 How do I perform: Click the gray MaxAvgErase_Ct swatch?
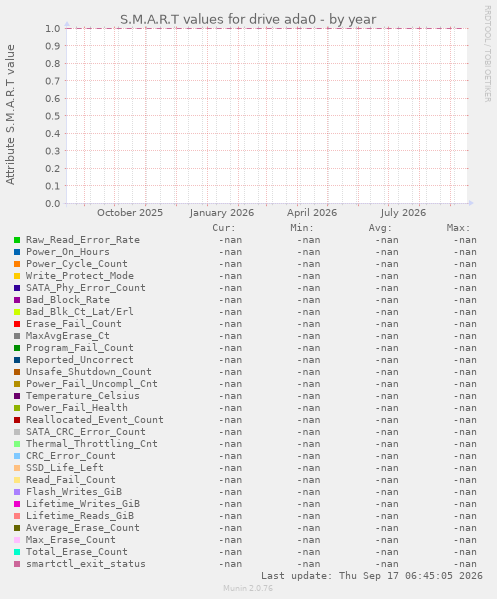(17, 336)
